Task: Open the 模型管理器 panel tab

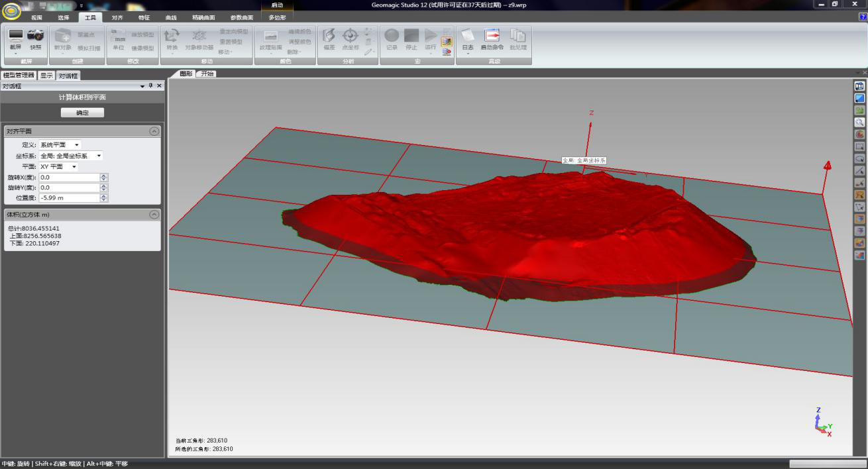Action: [x=19, y=76]
